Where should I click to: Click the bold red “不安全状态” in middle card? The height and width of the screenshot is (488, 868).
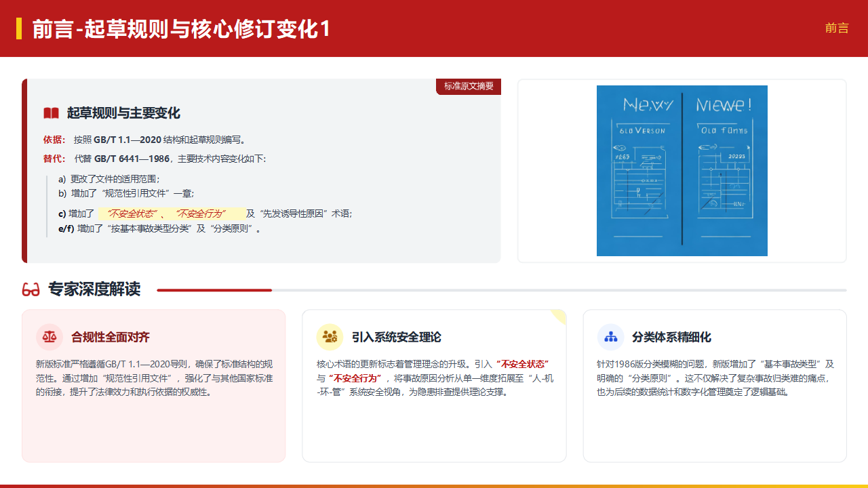[x=522, y=364]
